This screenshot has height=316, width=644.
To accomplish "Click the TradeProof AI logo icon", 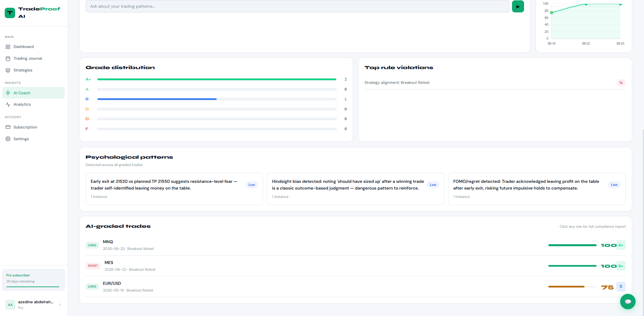I will (x=10, y=13).
